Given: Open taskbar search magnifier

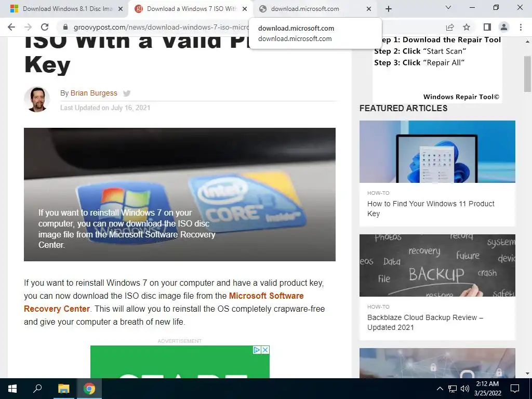Looking at the screenshot, I should click(x=37, y=389).
